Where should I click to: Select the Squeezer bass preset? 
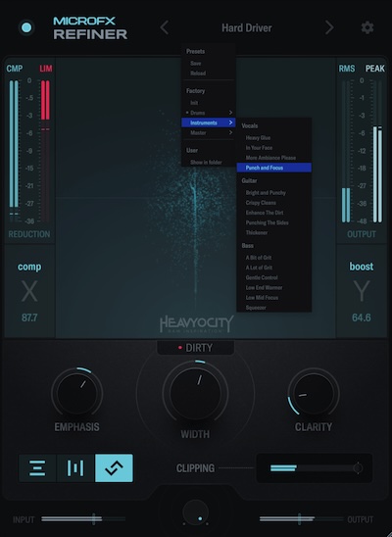[x=274, y=308]
